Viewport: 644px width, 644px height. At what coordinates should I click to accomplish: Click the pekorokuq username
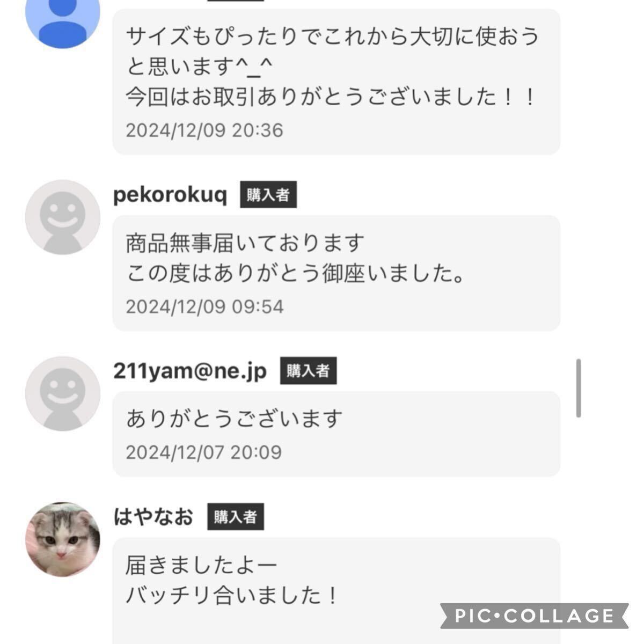click(170, 195)
